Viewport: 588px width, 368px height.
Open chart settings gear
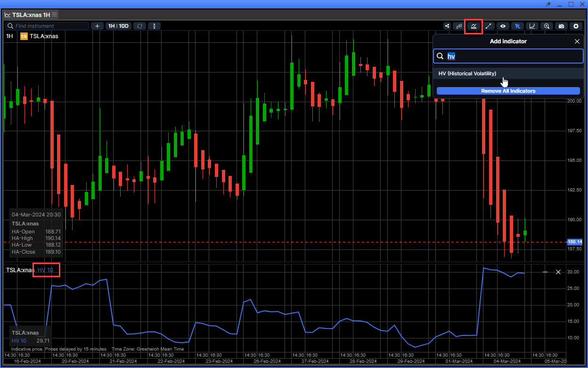click(576, 26)
